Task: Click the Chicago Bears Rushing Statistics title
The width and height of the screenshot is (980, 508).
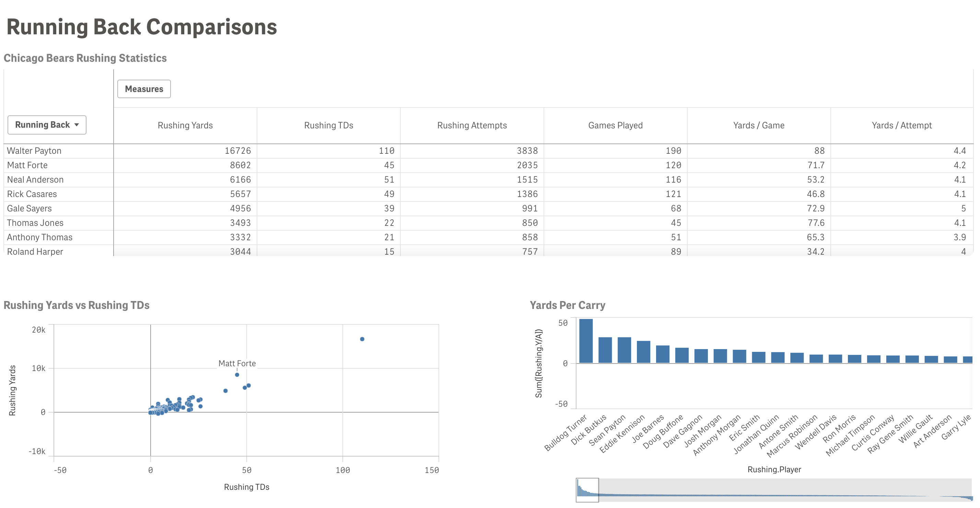Action: click(x=85, y=58)
